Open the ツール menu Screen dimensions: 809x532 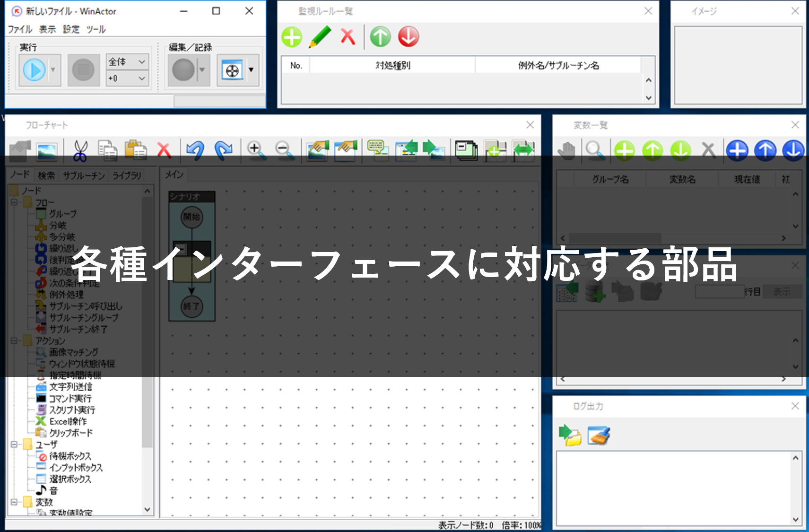[96, 29]
